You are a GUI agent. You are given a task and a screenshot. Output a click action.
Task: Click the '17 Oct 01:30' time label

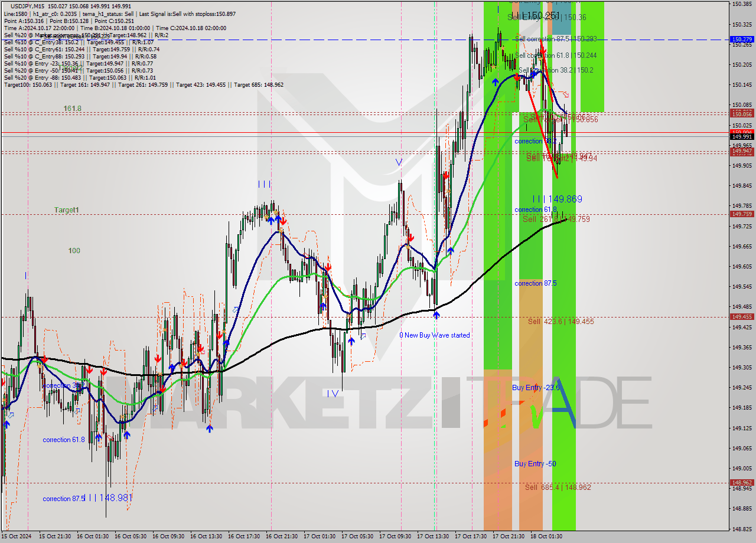point(320,537)
